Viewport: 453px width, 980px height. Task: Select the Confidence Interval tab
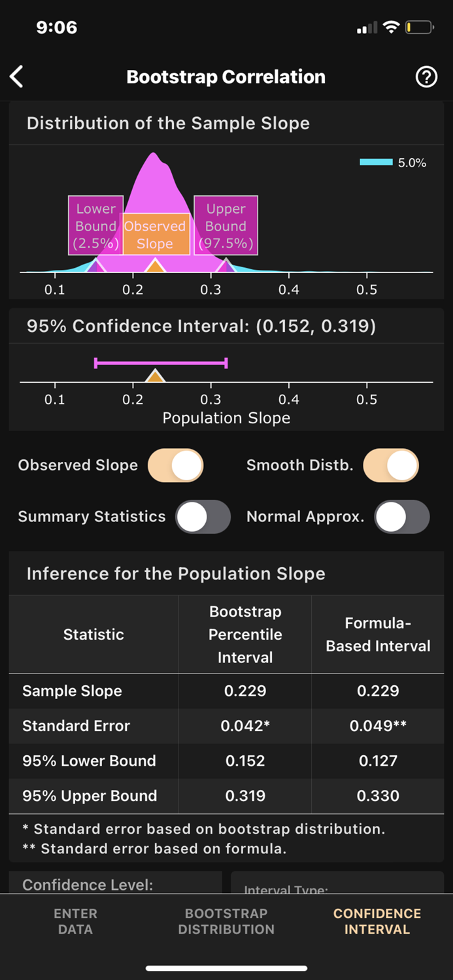click(x=377, y=921)
